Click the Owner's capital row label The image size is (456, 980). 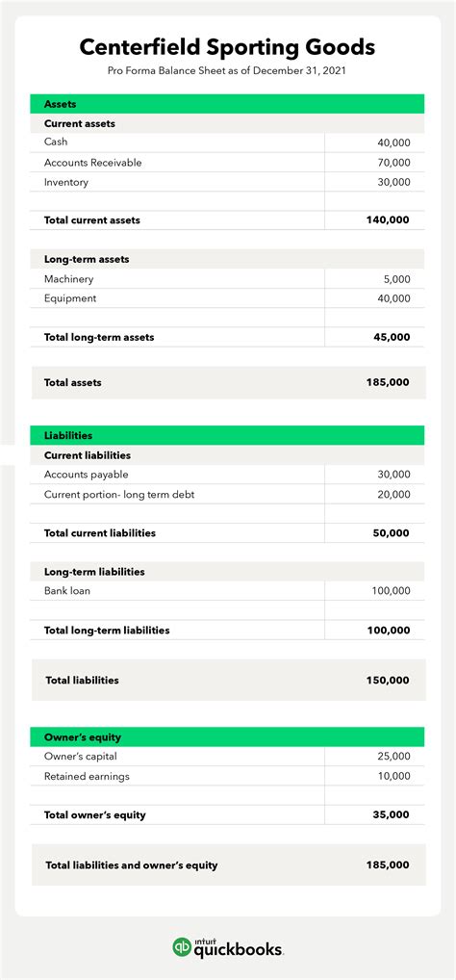click(81, 757)
